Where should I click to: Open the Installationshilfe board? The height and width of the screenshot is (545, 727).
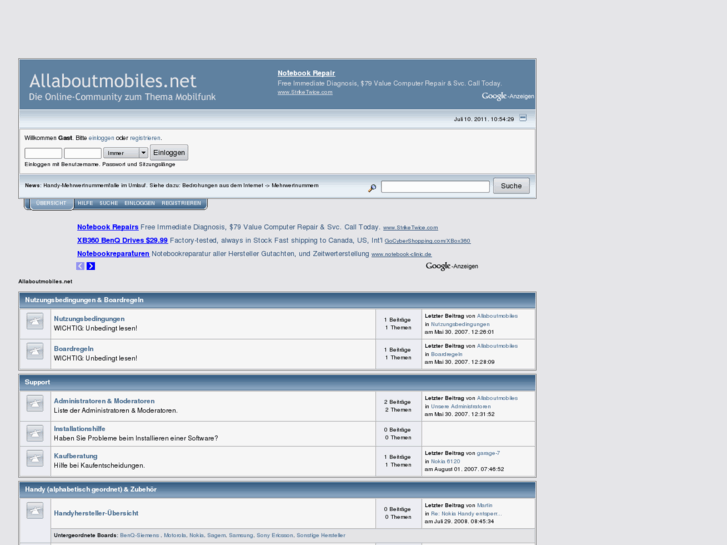[x=79, y=429]
